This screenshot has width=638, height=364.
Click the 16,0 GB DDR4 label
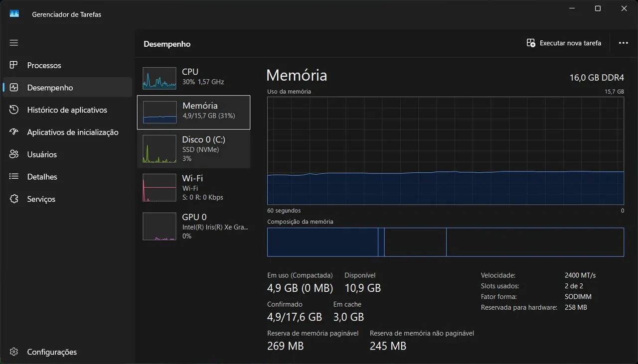point(597,78)
